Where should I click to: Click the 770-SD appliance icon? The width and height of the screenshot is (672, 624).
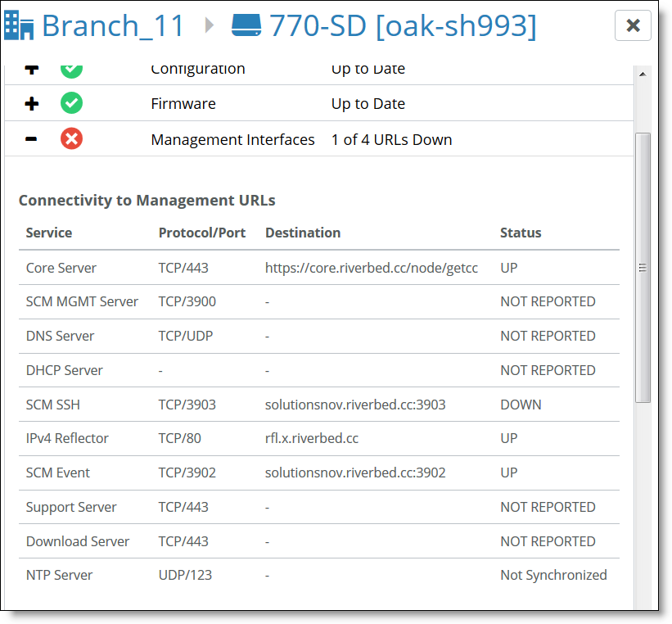(246, 25)
